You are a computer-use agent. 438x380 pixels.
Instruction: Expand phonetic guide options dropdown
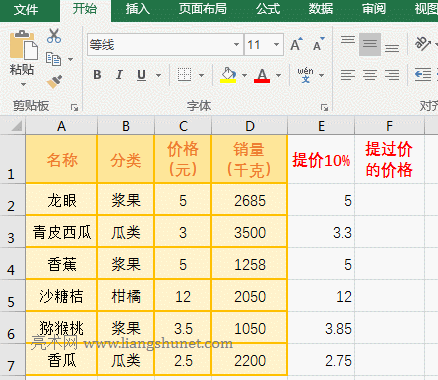point(321,75)
